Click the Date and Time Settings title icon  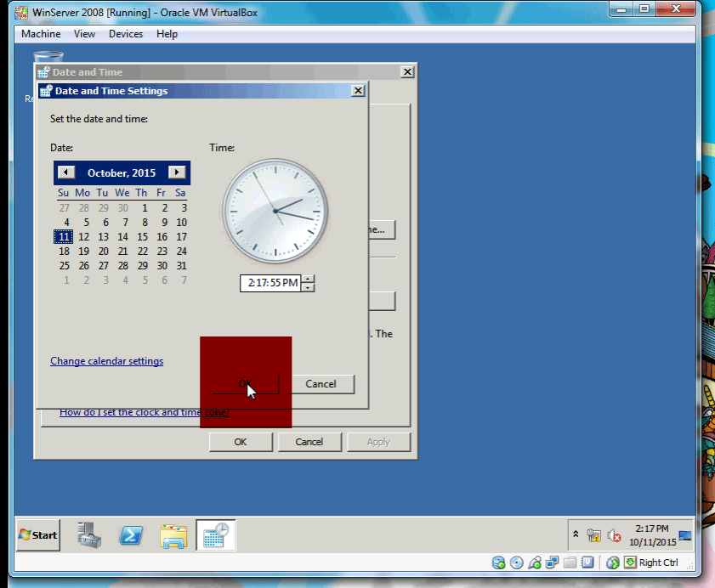click(x=46, y=91)
